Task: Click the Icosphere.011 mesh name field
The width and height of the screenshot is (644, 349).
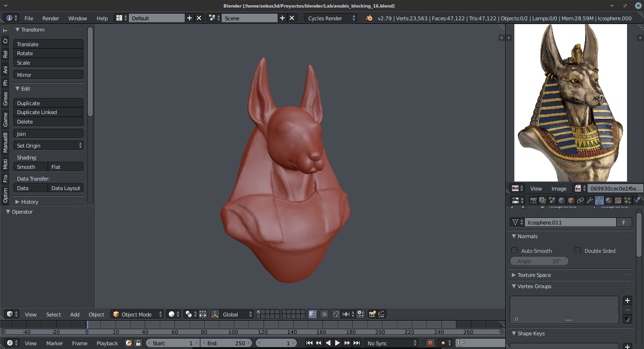Action: [570, 222]
